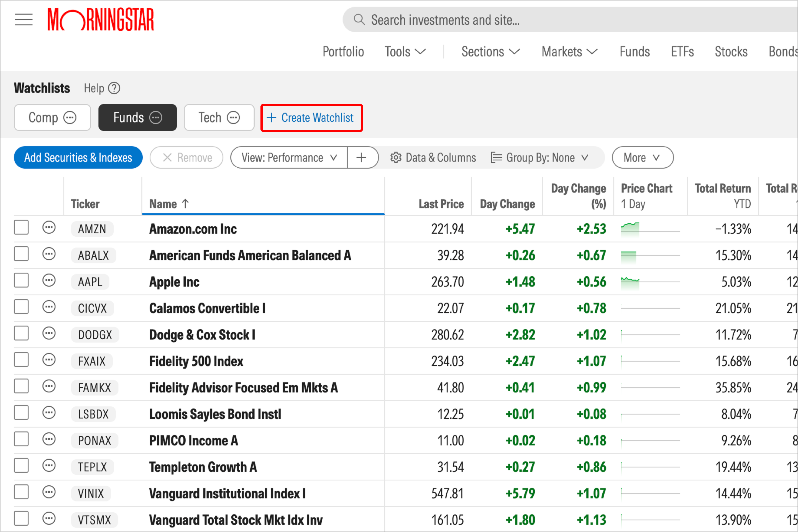Click the search magnifier icon

tap(359, 20)
